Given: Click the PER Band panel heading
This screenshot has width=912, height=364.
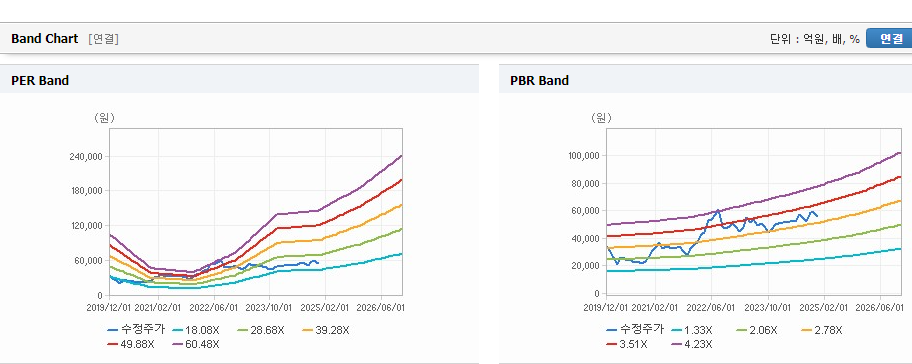Looking at the screenshot, I should pyautogui.click(x=40, y=81).
